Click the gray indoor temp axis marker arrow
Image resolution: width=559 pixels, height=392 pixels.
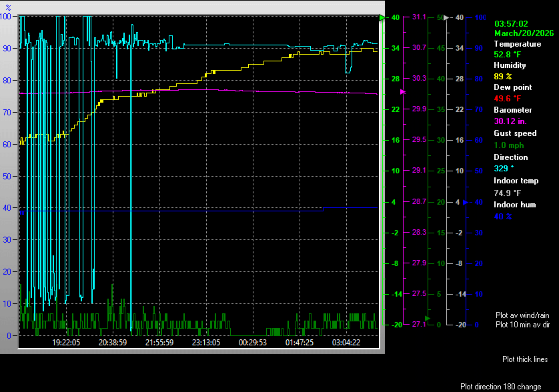coord(446,18)
